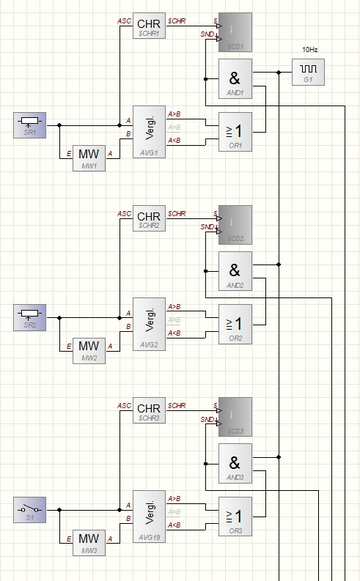Viewport: 360px width, 581px height.
Task: Click the E input pin of MW1
Action: tap(69, 154)
